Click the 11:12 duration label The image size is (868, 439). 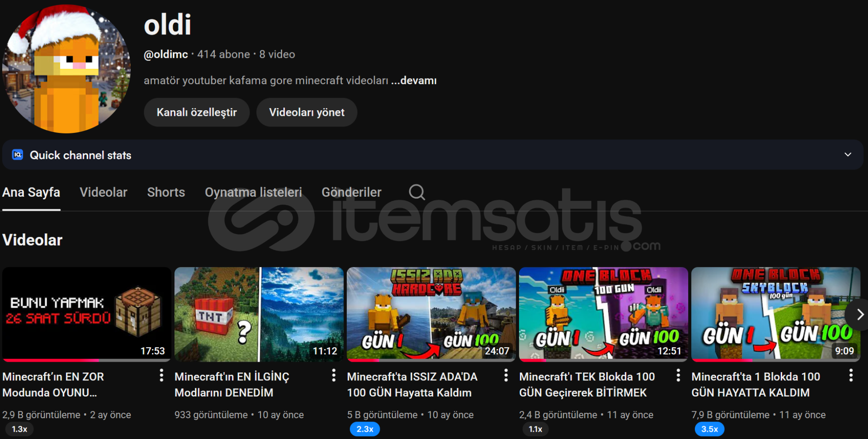pos(325,351)
